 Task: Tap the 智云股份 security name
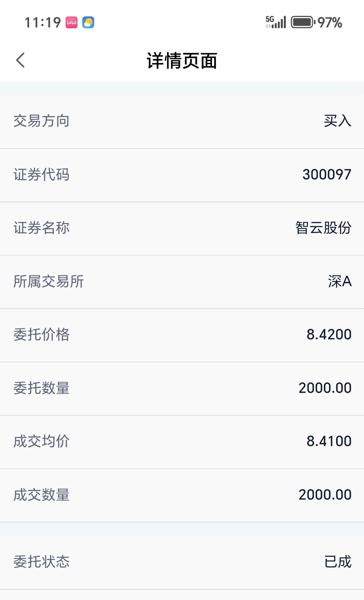pyautogui.click(x=324, y=228)
